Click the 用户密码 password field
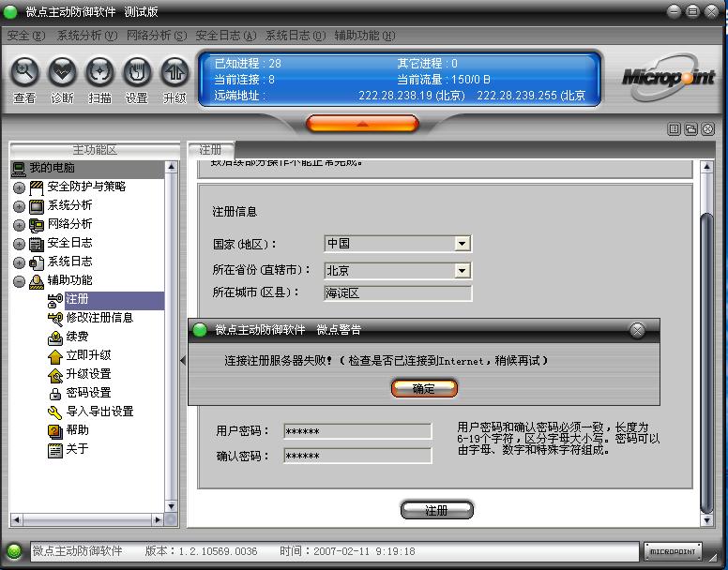 click(357, 431)
